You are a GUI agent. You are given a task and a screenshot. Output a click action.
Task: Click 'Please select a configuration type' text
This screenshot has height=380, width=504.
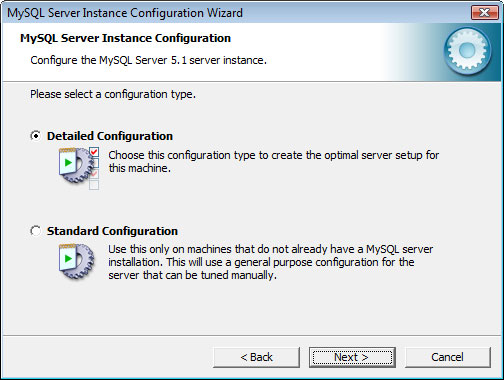[113, 94]
